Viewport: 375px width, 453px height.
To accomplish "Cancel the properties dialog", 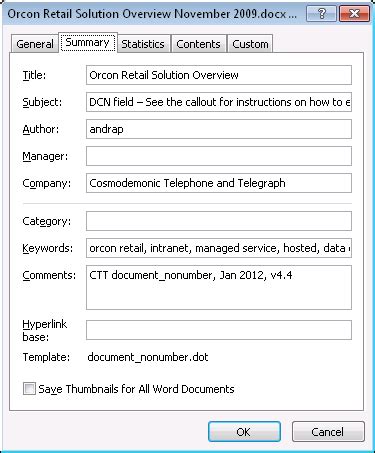I will click(328, 432).
